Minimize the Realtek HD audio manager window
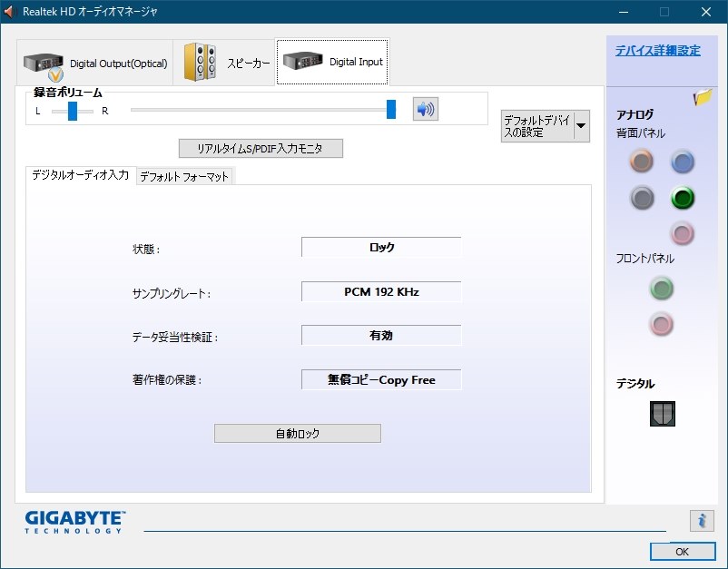 point(624,12)
